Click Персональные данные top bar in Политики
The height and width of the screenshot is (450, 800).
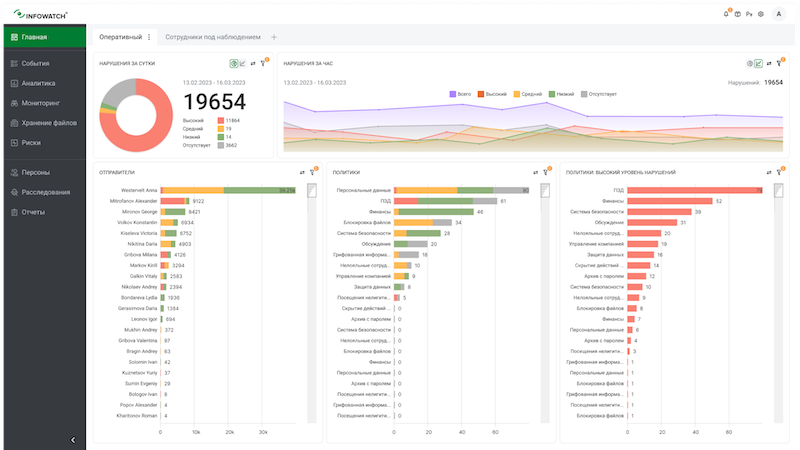tap(462, 190)
